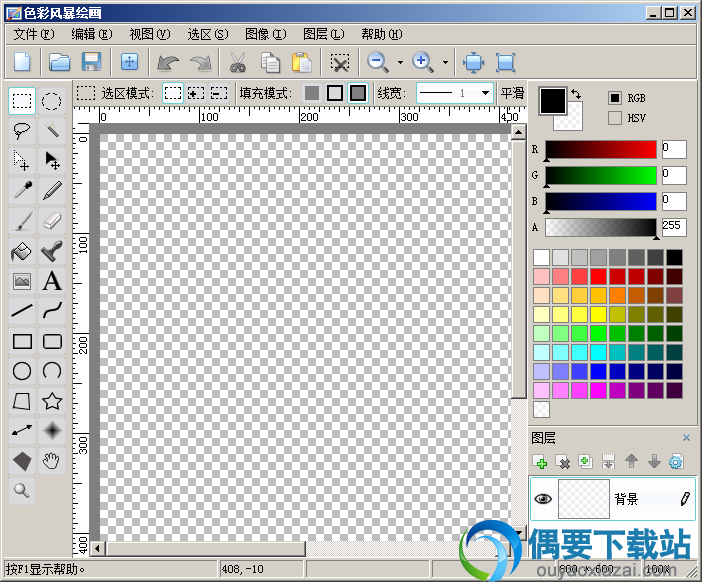Choose the ellipse shape tool

21,371
